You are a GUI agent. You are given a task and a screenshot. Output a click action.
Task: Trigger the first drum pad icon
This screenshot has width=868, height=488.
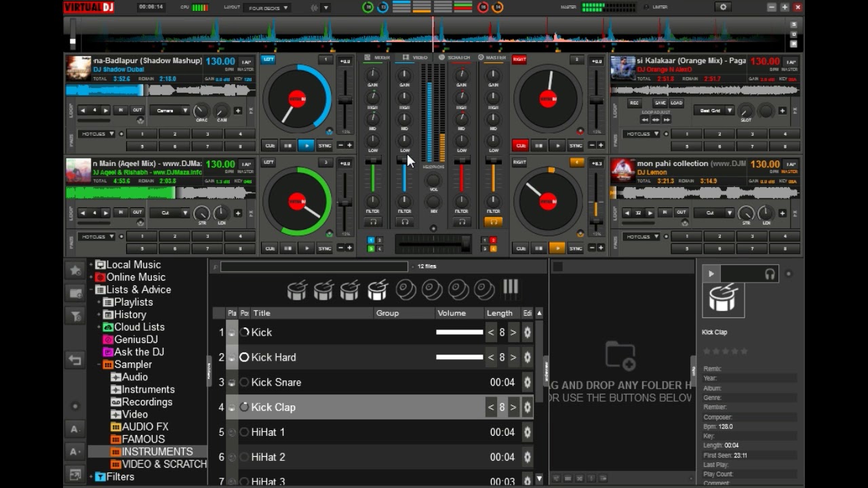[297, 290]
